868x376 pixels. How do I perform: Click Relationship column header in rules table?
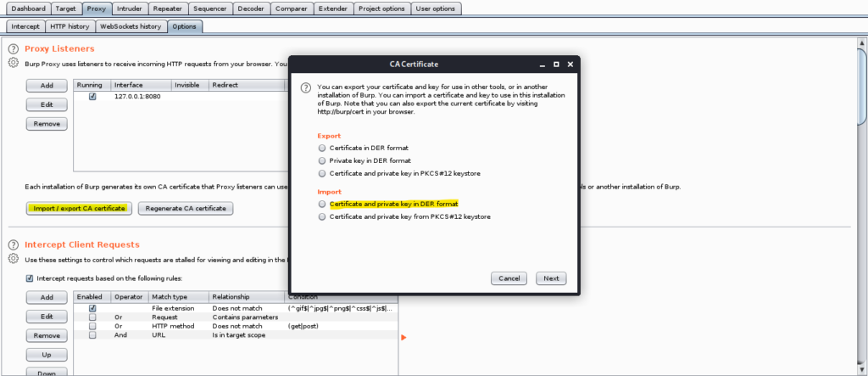click(x=247, y=297)
